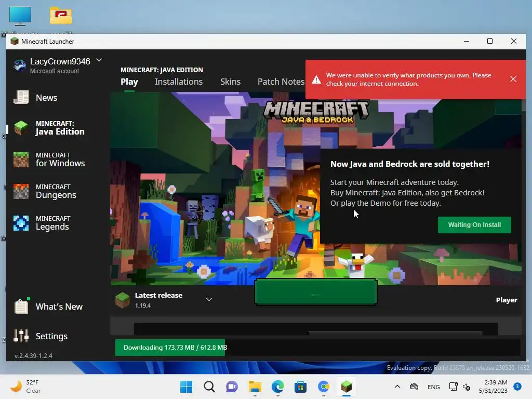Click the 'Now Java and Bedrock are sold together!' heading
The width and height of the screenshot is (532, 399).
pyautogui.click(x=410, y=164)
